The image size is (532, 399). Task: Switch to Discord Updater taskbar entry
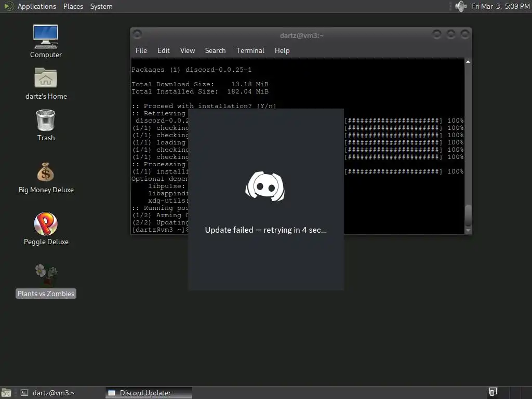point(149,393)
